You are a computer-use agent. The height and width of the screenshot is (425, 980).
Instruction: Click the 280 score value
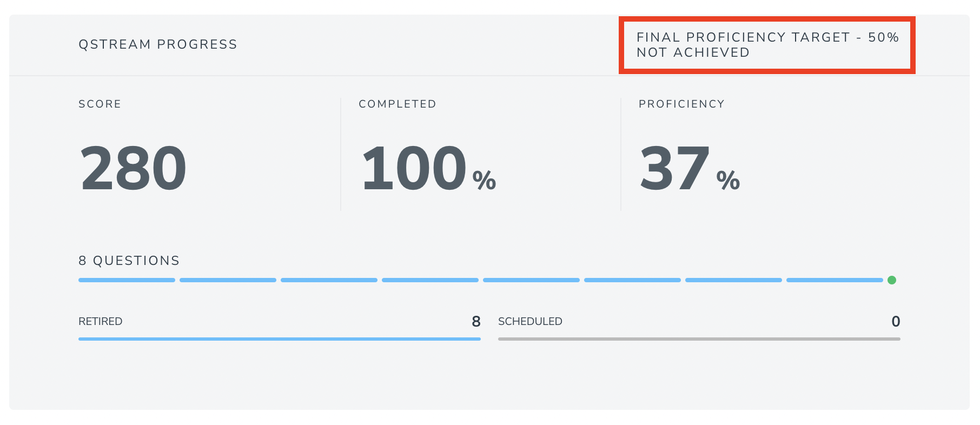coord(133,168)
